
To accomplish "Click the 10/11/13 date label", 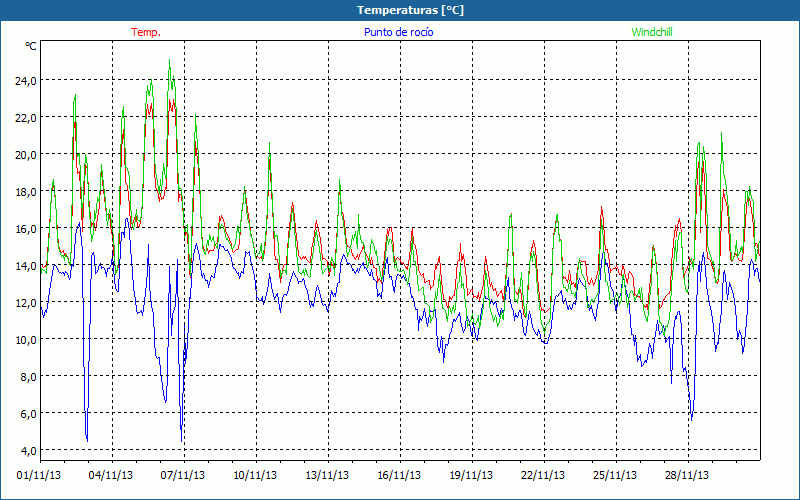I will (255, 475).
